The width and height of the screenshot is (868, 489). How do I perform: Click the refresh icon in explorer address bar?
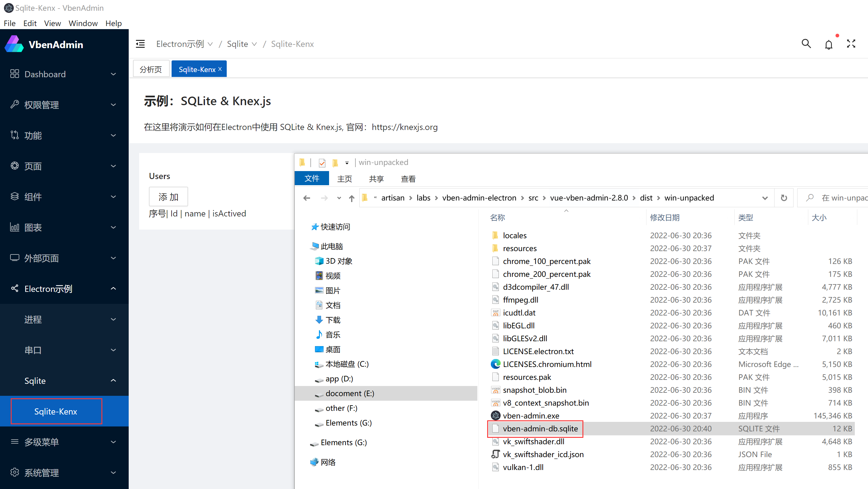(784, 198)
